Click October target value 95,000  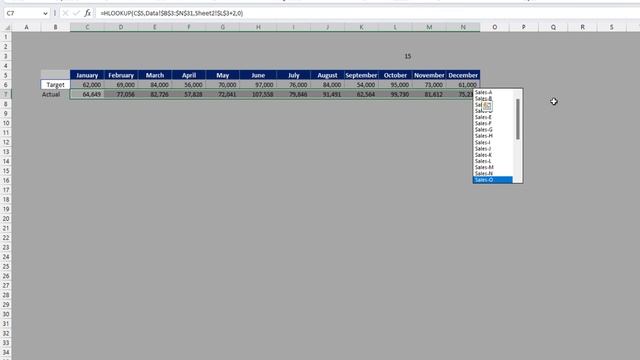[x=395, y=84]
